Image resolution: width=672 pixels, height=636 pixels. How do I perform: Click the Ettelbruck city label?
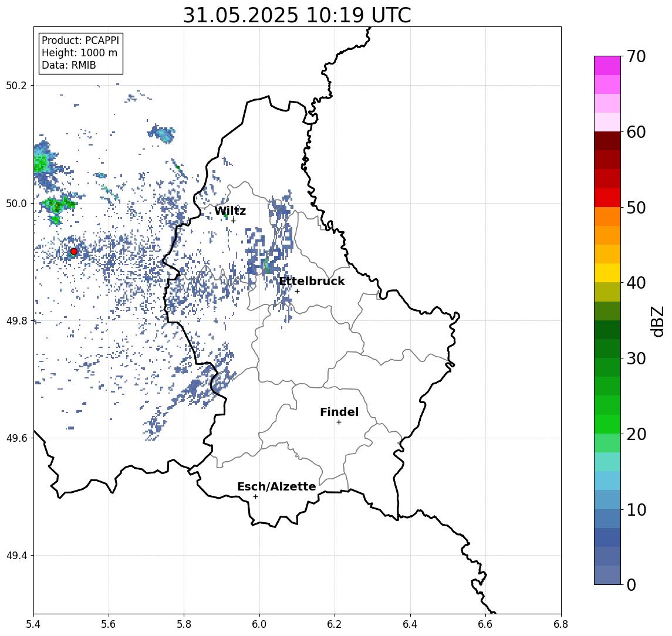click(312, 281)
